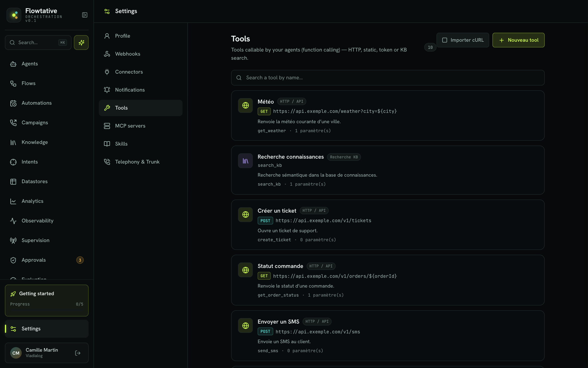The image size is (588, 368).
Task: Click the globe icon of Envoyer un SMS
Action: [x=246, y=325]
